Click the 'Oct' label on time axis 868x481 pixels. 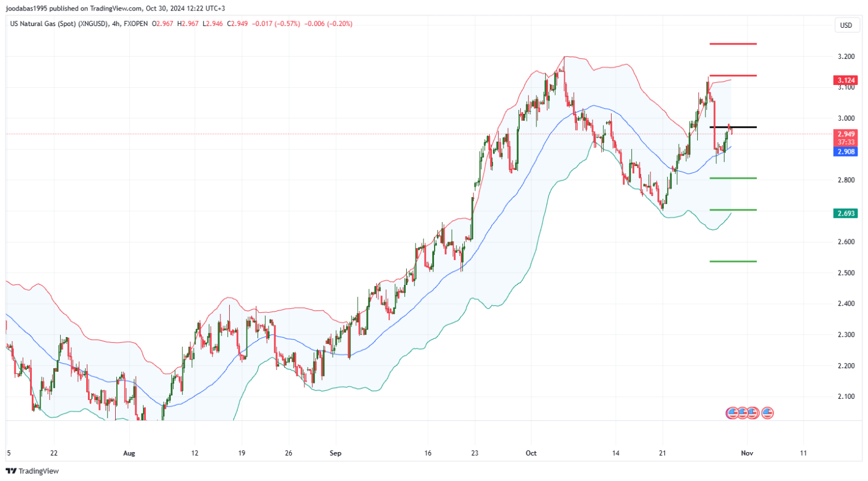coord(531,453)
